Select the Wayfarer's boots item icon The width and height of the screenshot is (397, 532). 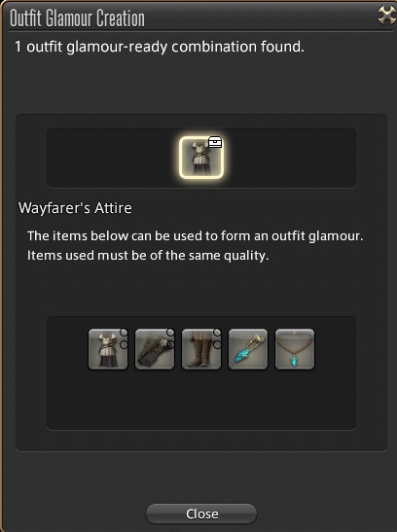(x=201, y=349)
